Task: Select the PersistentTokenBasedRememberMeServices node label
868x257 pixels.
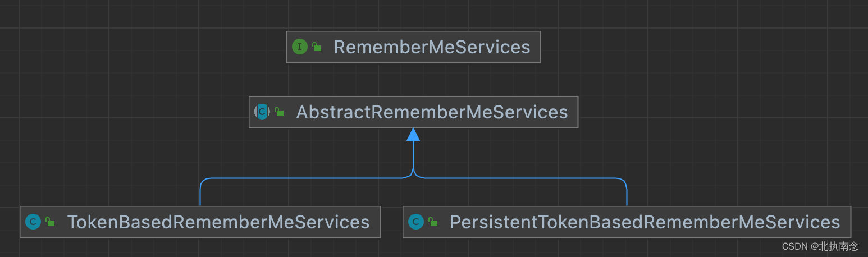Action: [645, 222]
